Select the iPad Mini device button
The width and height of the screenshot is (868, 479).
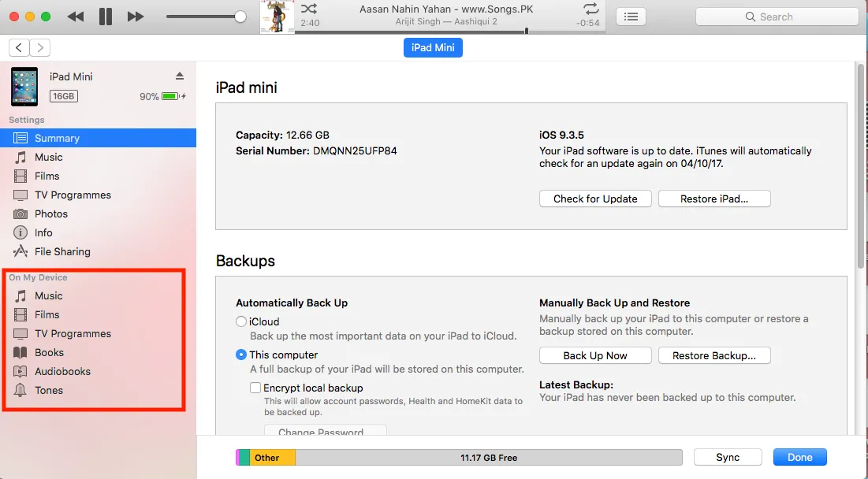[x=433, y=47]
